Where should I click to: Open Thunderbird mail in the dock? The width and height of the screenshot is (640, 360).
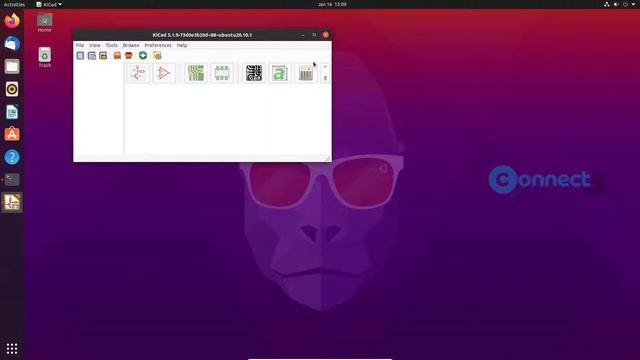click(x=12, y=43)
